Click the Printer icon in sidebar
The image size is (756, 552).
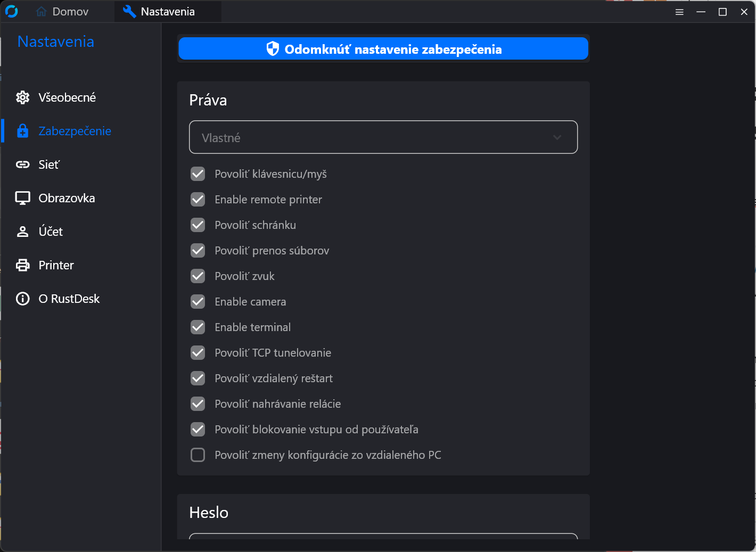point(22,265)
